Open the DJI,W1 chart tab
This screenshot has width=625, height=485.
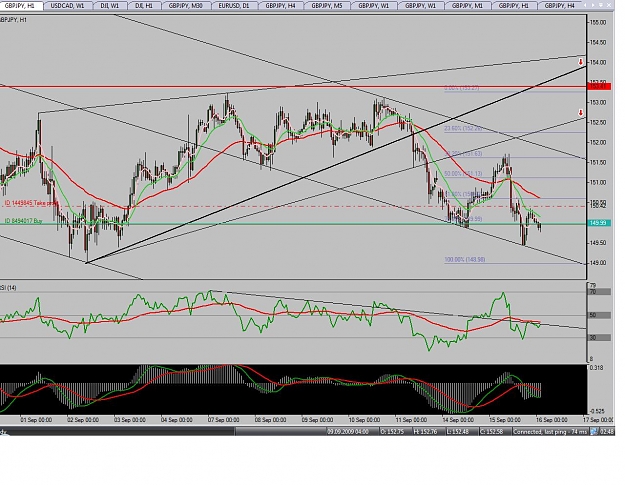pyautogui.click(x=109, y=6)
